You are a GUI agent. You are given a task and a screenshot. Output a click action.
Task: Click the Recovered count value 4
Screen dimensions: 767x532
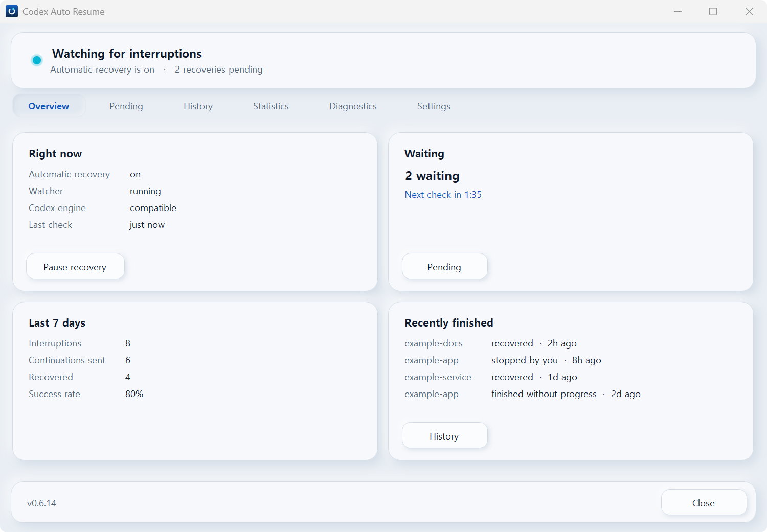pyautogui.click(x=128, y=377)
